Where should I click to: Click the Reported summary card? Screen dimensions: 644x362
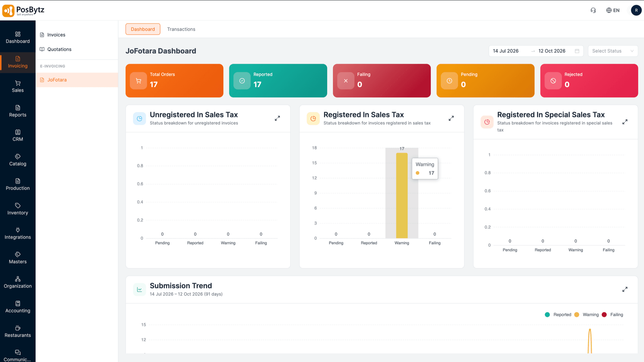tap(278, 81)
